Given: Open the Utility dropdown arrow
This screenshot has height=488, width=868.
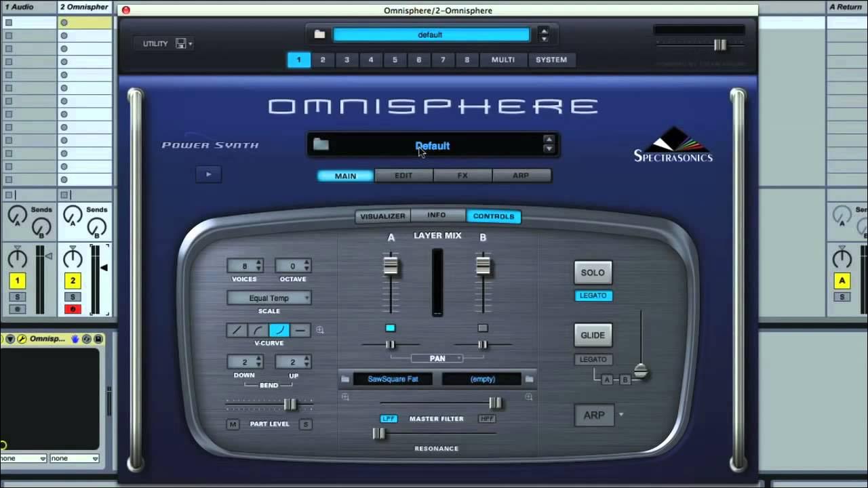Looking at the screenshot, I should [191, 44].
